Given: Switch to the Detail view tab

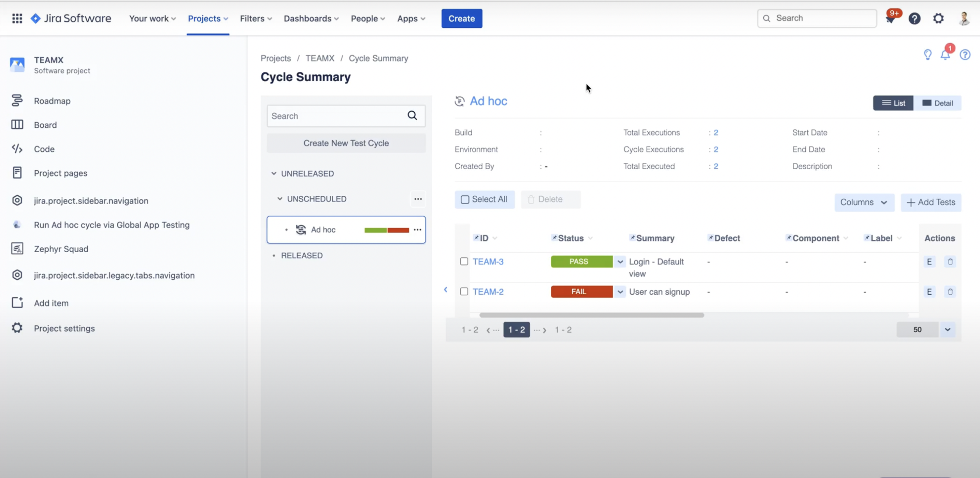Looking at the screenshot, I should coord(937,103).
